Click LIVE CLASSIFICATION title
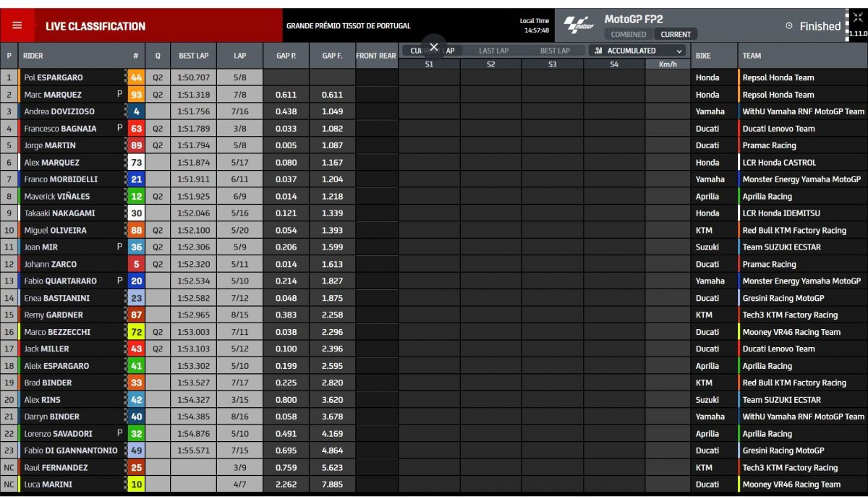868x499 pixels. point(95,26)
